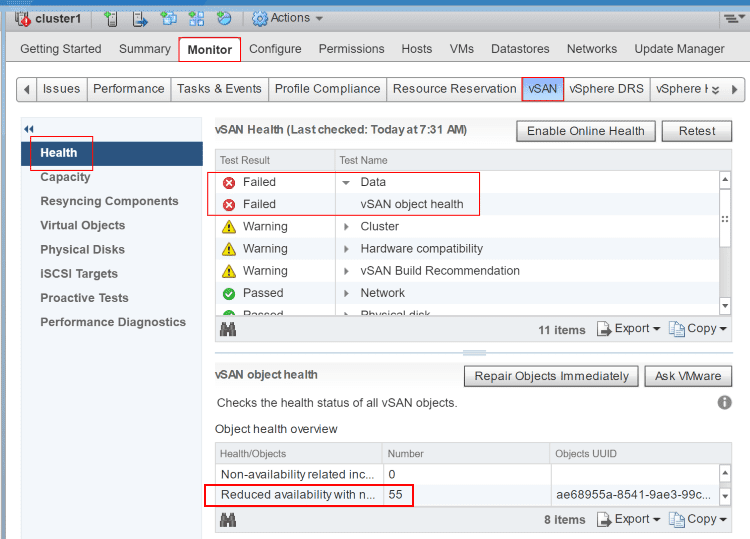Open the Permissions tab

click(352, 49)
